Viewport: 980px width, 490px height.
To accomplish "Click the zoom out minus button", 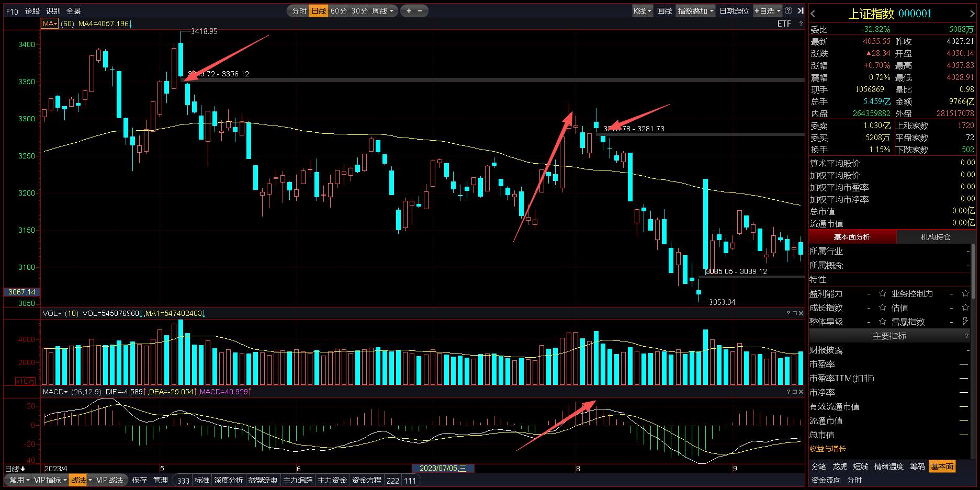I will pyautogui.click(x=420, y=10).
